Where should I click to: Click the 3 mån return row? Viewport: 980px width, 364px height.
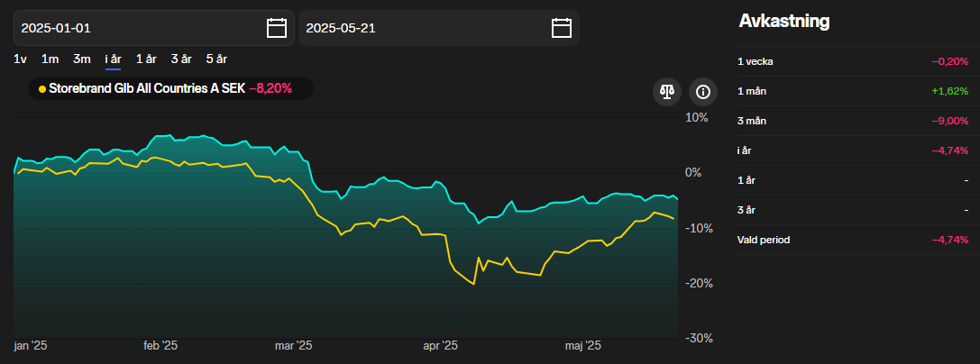(852, 121)
